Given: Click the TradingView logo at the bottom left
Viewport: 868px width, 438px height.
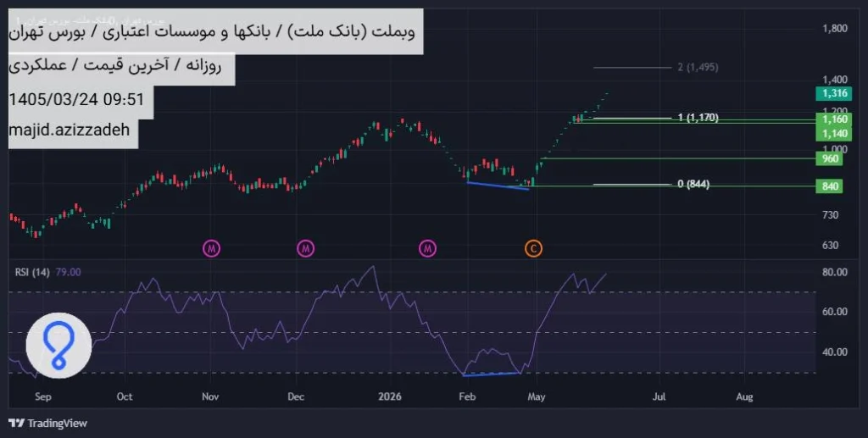Looking at the screenshot, I should coord(48,423).
